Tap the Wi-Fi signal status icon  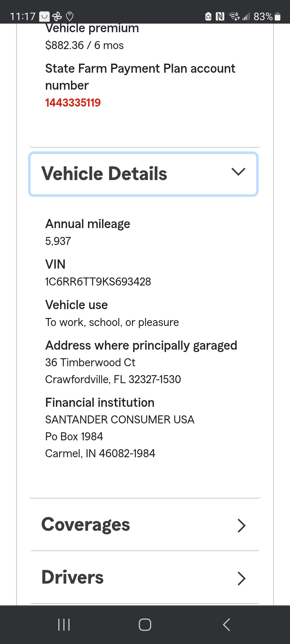tap(234, 16)
